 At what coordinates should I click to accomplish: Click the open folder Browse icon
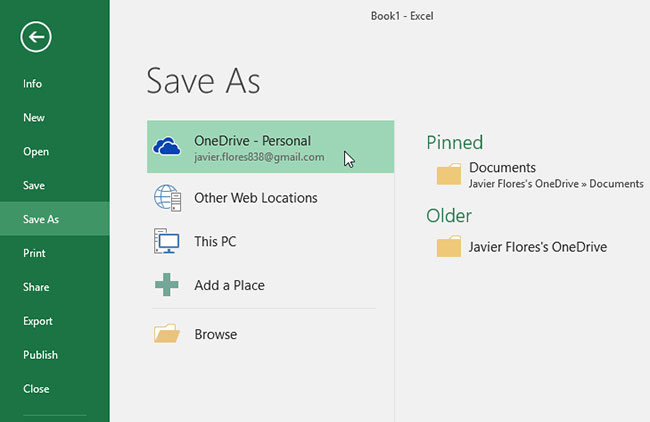tap(167, 333)
